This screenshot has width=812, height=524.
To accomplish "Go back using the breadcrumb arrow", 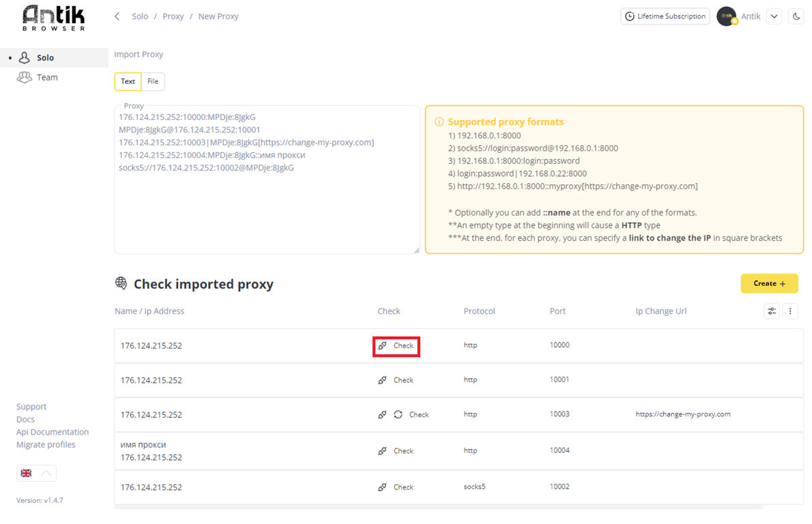I will coord(117,16).
